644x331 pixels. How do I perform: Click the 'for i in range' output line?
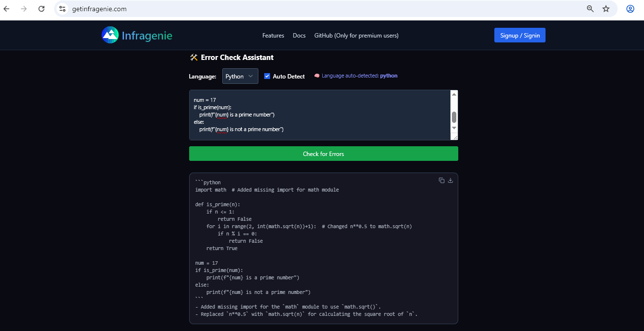pos(310,226)
